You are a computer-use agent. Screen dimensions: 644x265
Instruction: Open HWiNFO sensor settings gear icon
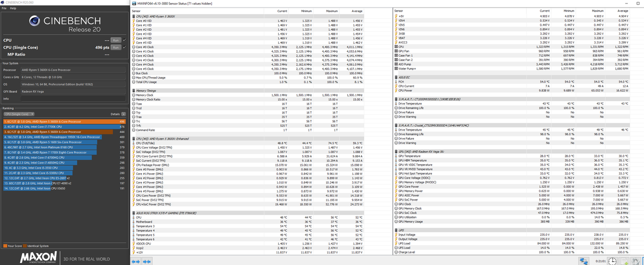635,261
